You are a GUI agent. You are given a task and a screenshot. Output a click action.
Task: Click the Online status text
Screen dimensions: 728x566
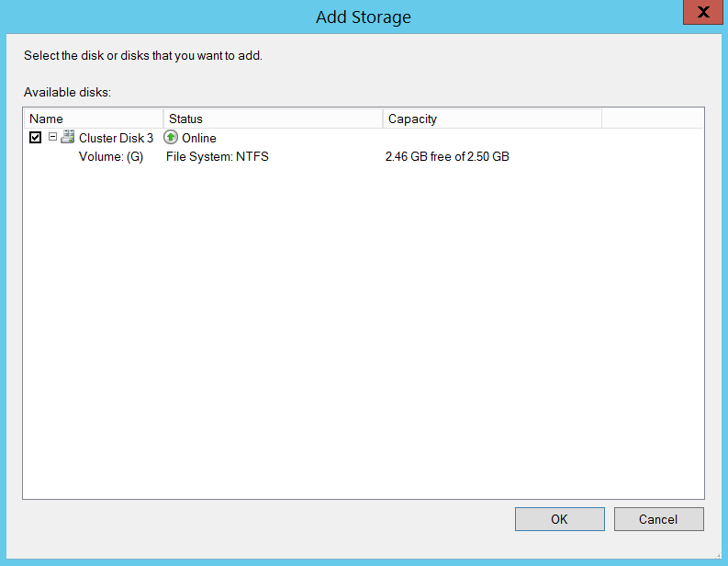199,138
